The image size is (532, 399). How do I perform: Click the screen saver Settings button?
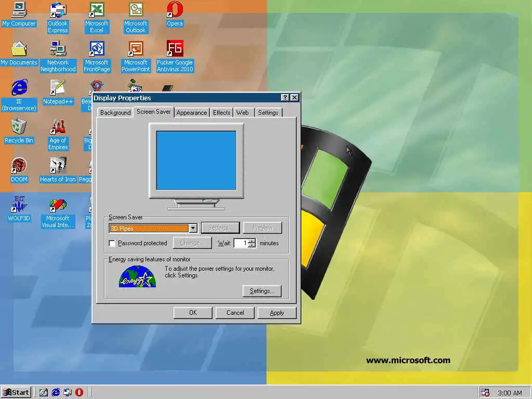[220, 228]
